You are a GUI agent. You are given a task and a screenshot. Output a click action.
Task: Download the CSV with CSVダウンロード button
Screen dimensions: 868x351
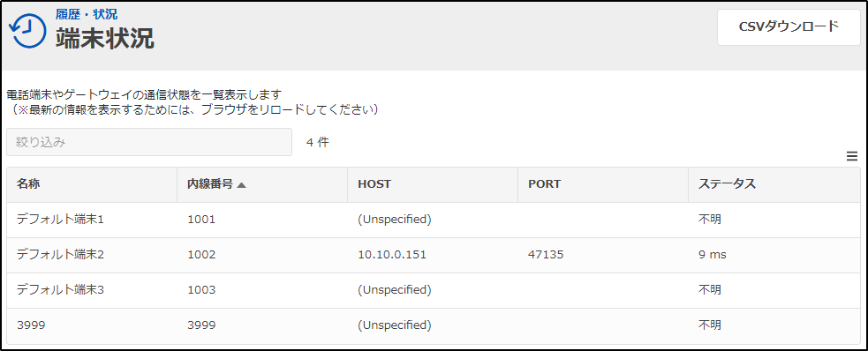789,27
